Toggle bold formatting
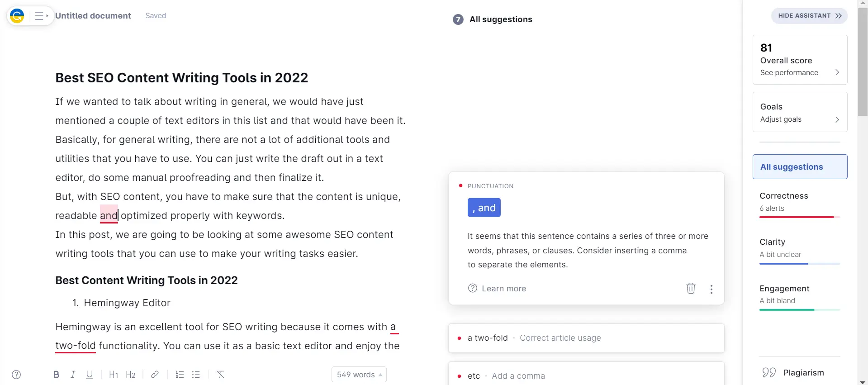The width and height of the screenshot is (868, 385). point(57,375)
